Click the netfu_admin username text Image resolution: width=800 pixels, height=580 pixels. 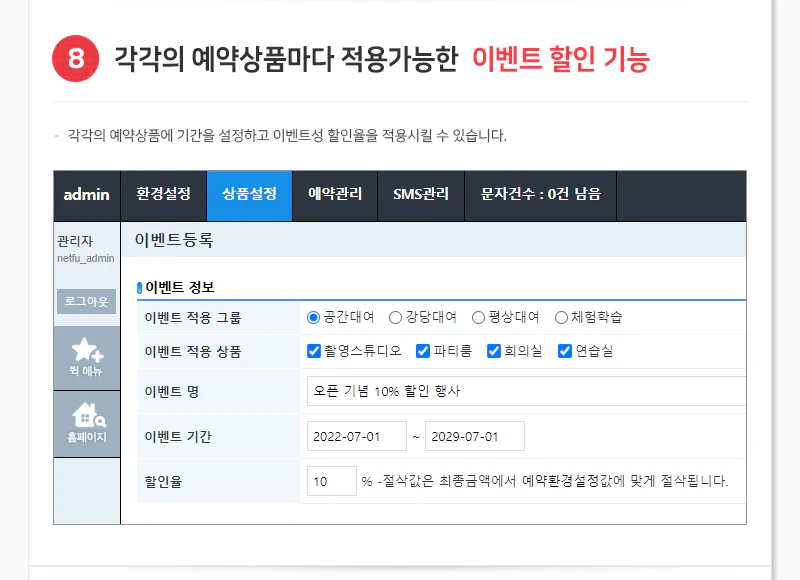86,259
